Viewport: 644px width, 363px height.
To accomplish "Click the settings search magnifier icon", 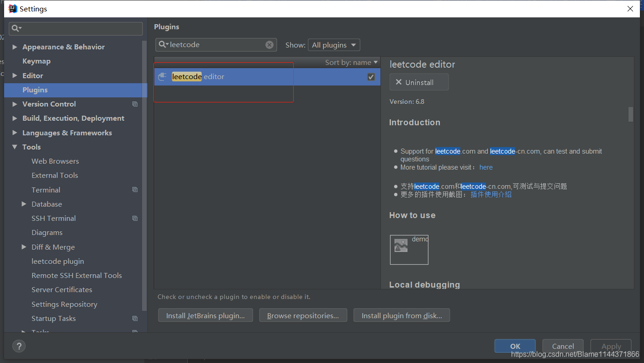I will click(16, 28).
